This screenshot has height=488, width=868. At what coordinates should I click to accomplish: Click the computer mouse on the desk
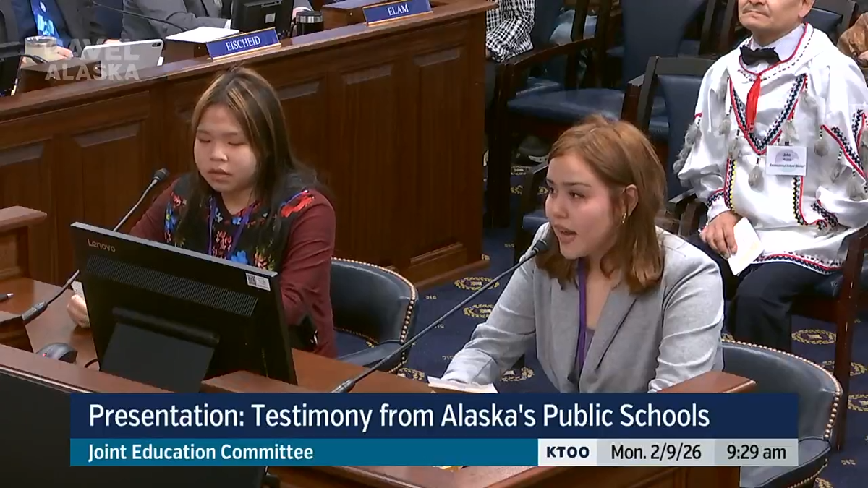tap(58, 352)
